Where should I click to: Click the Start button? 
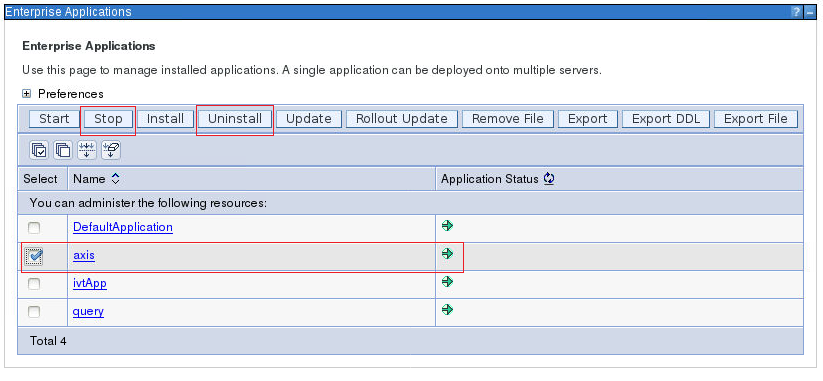coord(54,119)
